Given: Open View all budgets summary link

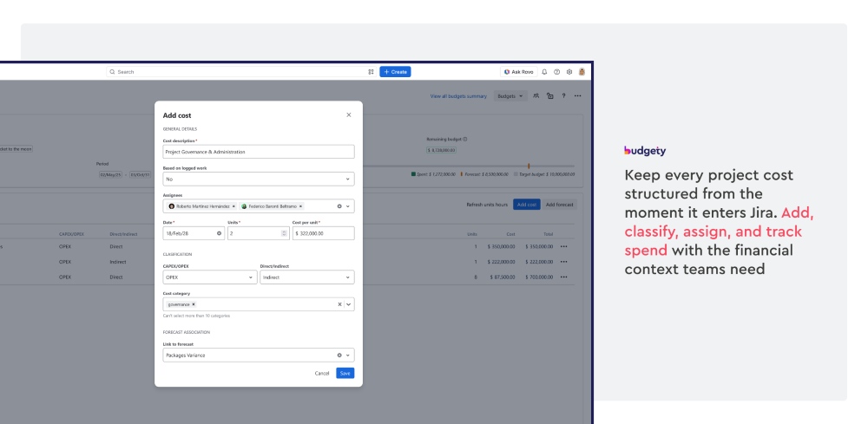Looking at the screenshot, I should click(x=458, y=96).
